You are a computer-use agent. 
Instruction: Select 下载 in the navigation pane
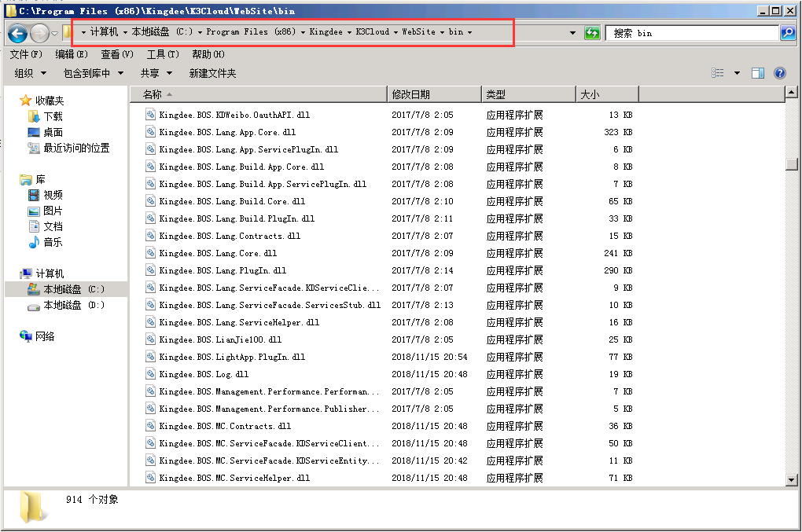click(53, 116)
